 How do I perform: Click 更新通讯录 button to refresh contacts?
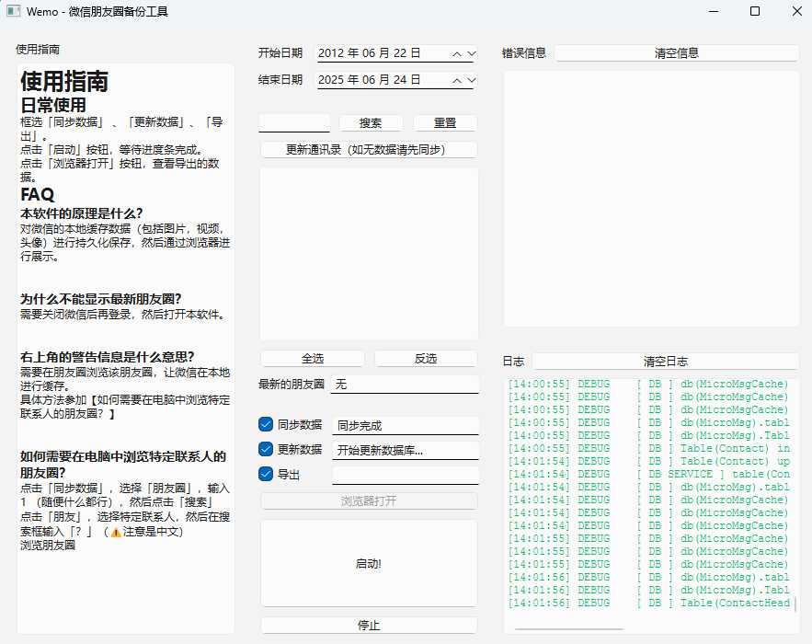[369, 150]
